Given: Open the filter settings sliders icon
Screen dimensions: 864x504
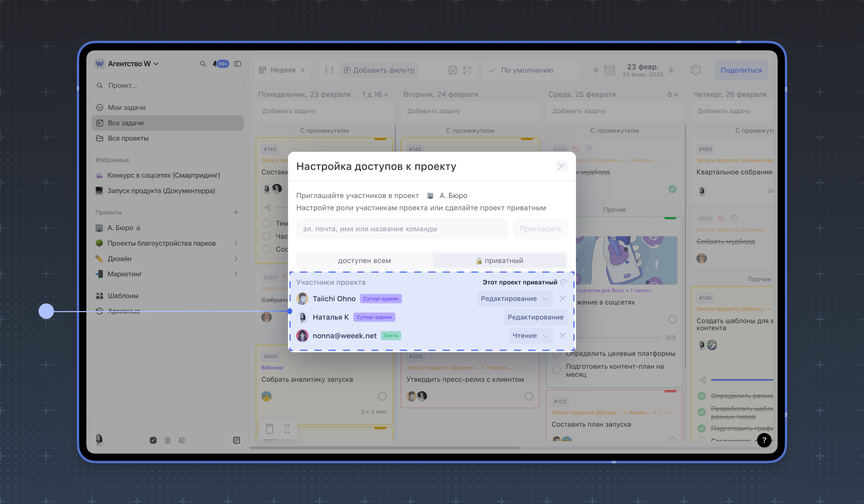Looking at the screenshot, I should [329, 70].
